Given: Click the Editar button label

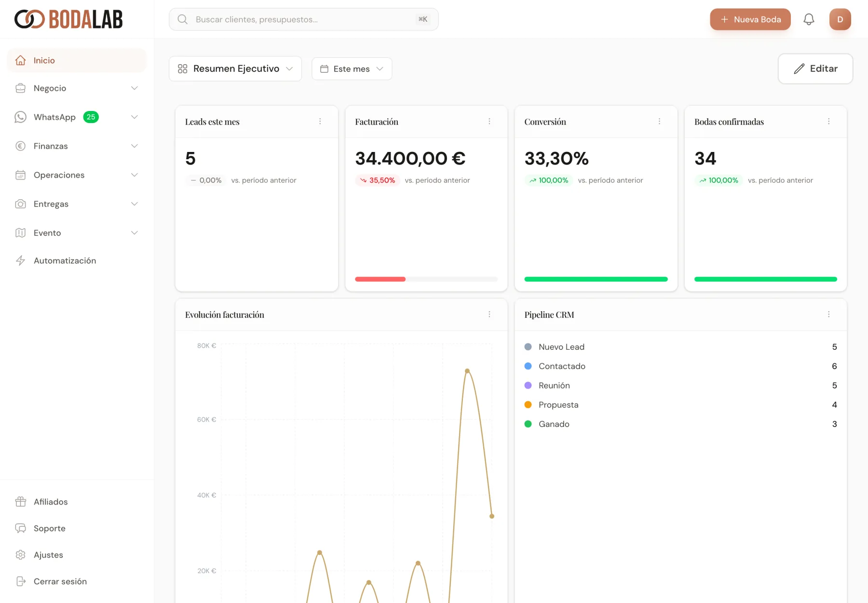Looking at the screenshot, I should 824,69.
